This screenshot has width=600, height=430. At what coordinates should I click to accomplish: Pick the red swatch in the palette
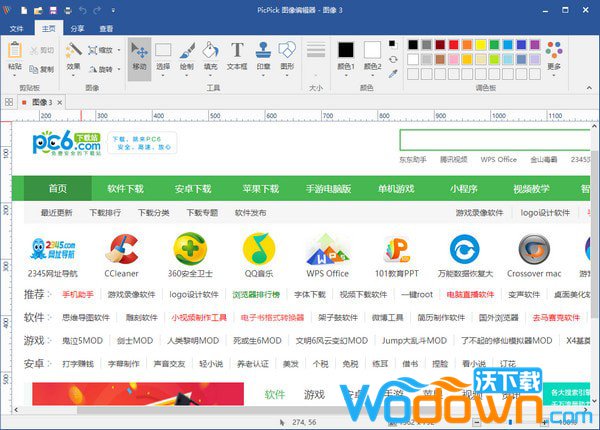pos(456,44)
